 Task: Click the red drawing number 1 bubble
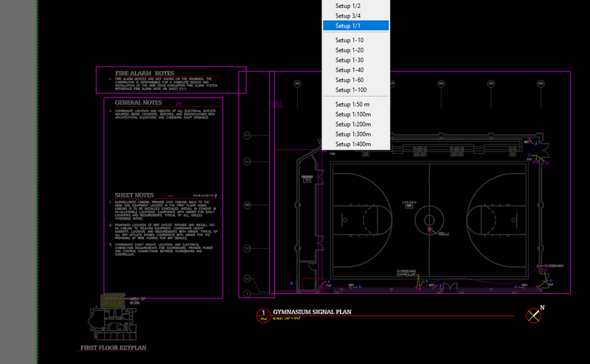(263, 316)
